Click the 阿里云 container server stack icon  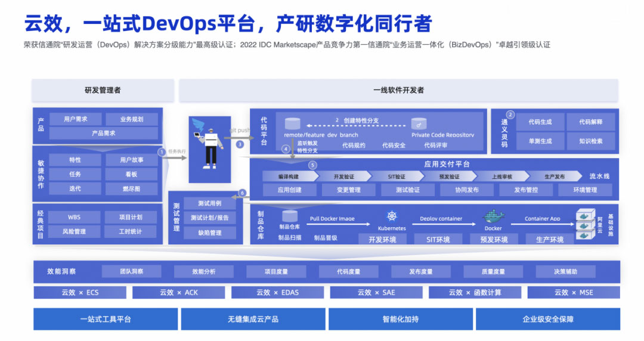(587, 225)
